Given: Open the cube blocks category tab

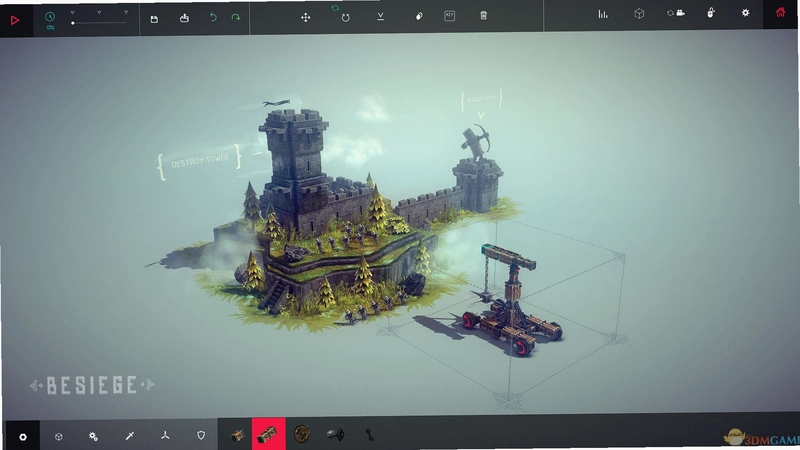Looking at the screenshot, I should [x=59, y=436].
